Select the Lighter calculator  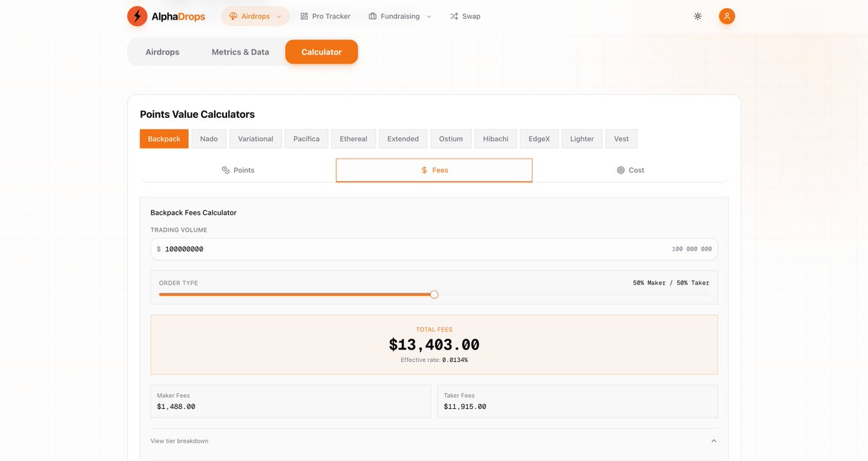point(582,139)
